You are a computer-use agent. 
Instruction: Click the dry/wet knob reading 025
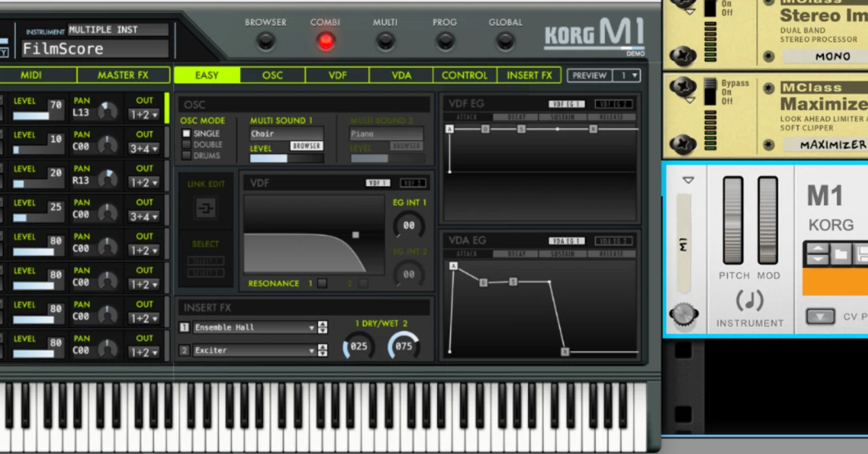point(359,345)
